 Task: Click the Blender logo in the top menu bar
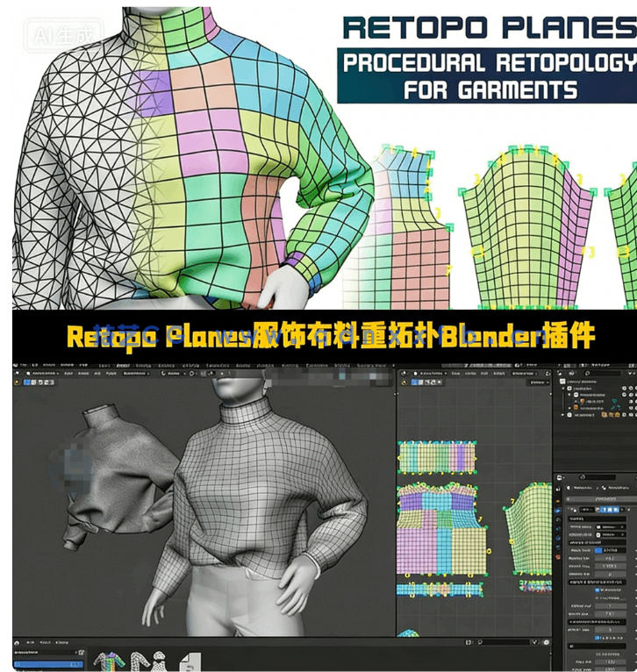[x=16, y=365]
